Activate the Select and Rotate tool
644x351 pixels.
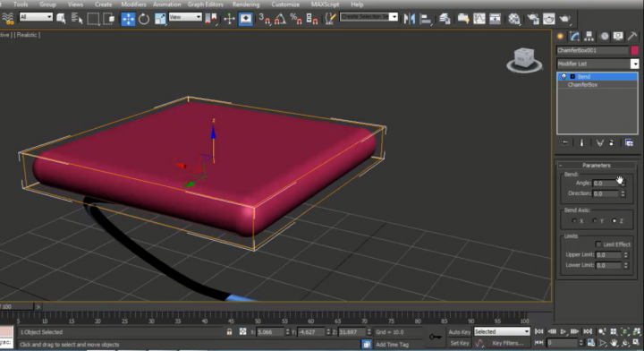tap(144, 19)
